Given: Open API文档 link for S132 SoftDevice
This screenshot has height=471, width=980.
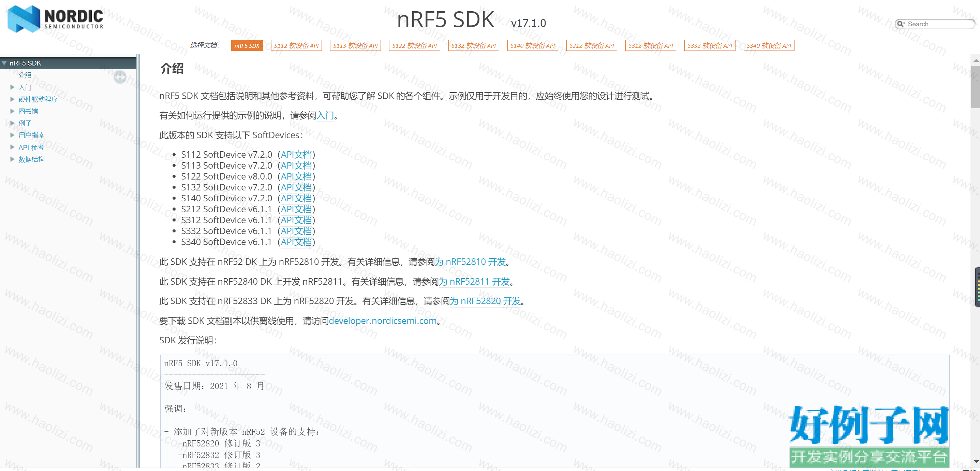Looking at the screenshot, I should click(296, 187).
